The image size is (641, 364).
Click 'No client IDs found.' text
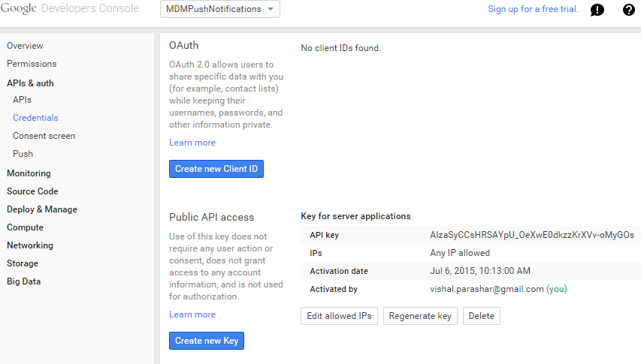point(340,48)
